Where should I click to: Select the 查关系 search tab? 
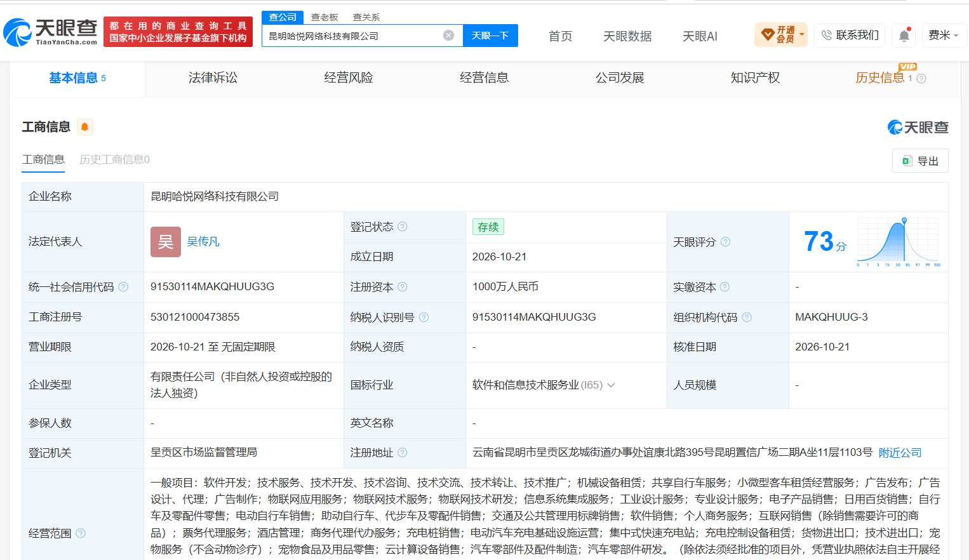366,17
